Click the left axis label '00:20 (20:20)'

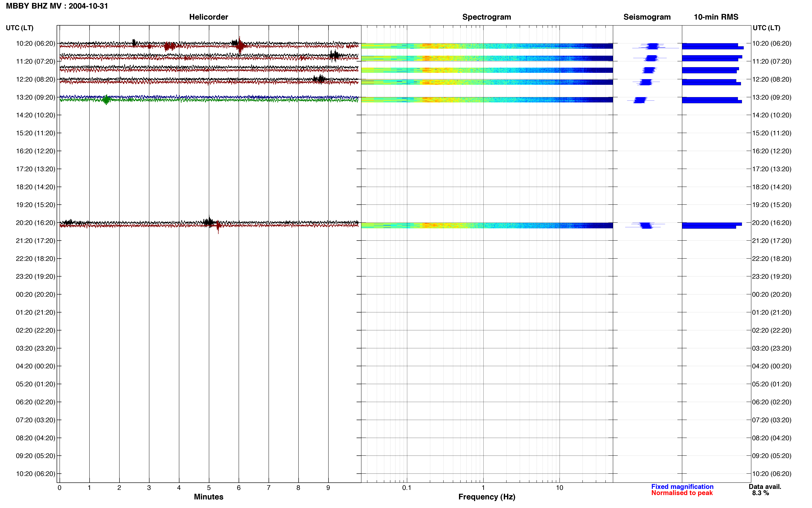tap(36, 294)
